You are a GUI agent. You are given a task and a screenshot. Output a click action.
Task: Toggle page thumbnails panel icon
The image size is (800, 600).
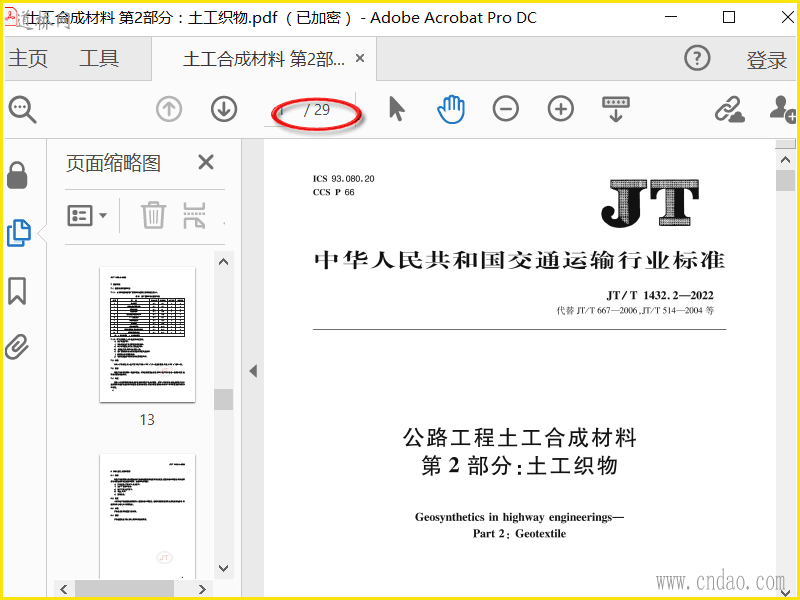click(19, 233)
